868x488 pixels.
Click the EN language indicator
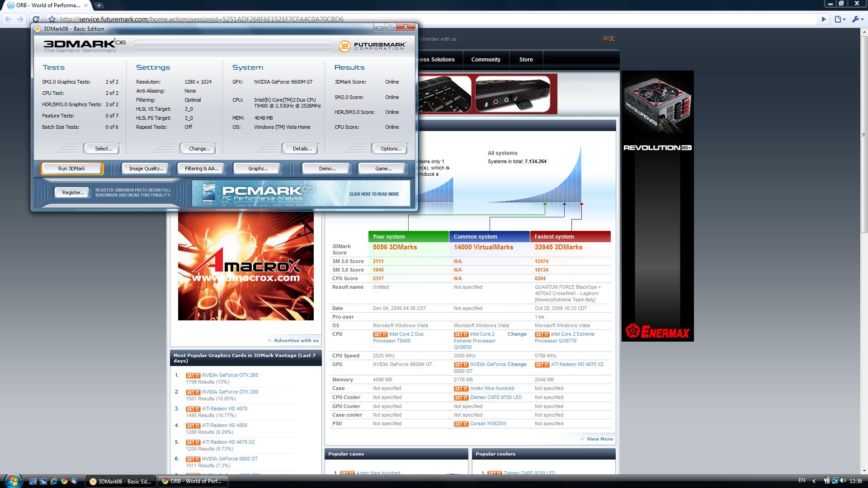802,480
